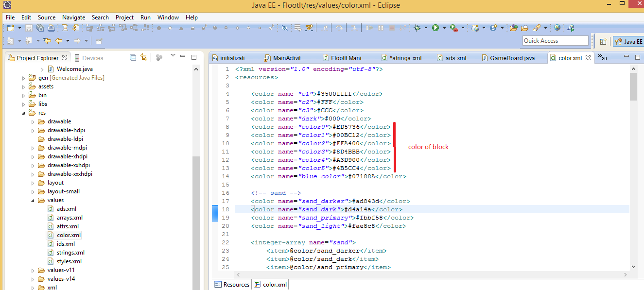Open the Run dropdown arrow
644x290 pixels.
click(x=444, y=29)
